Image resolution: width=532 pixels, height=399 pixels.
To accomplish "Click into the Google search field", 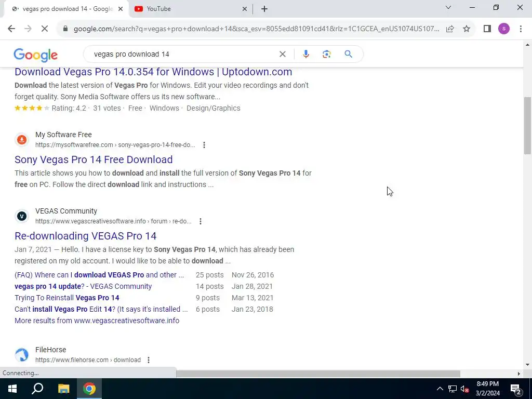I will tap(183, 54).
